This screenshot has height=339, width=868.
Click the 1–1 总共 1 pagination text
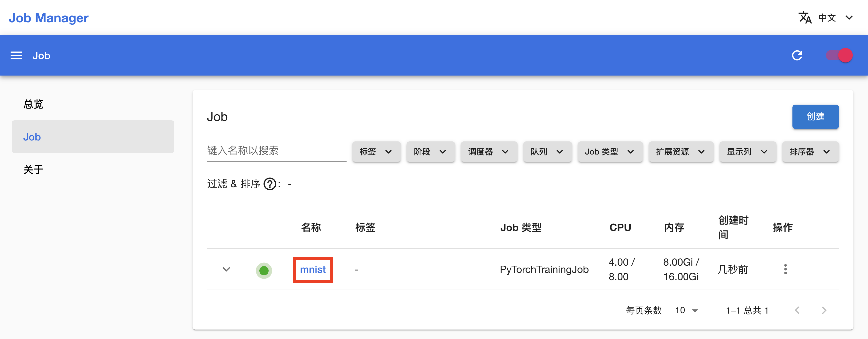tap(747, 310)
